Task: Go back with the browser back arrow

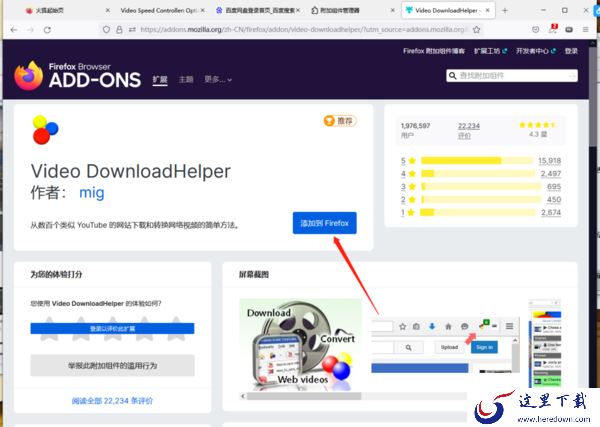Action: click(x=14, y=30)
